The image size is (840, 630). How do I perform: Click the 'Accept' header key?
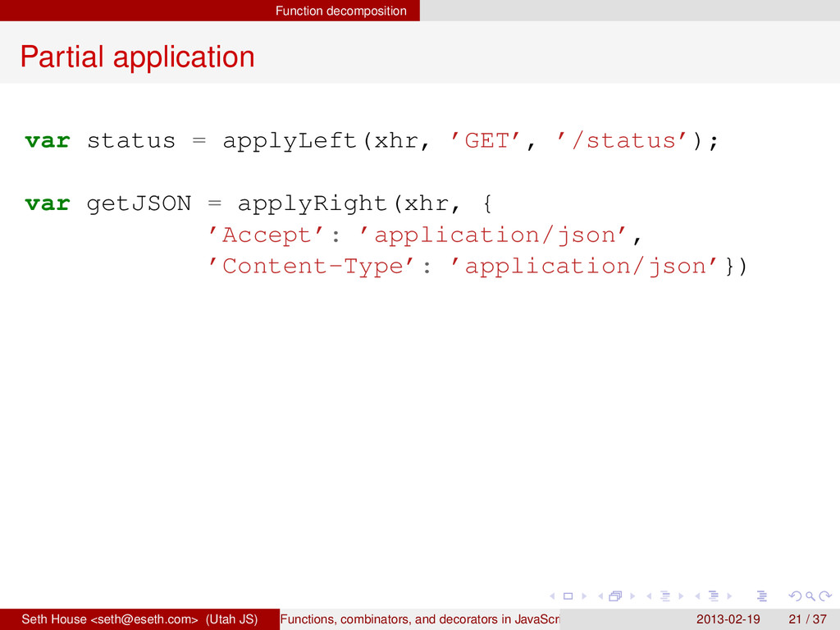(x=267, y=235)
